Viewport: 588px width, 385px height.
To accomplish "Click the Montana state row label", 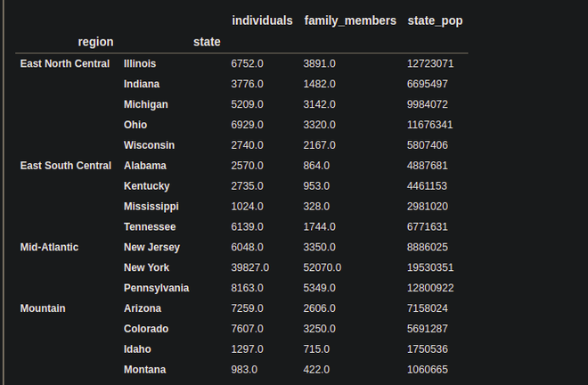I will tap(144, 370).
